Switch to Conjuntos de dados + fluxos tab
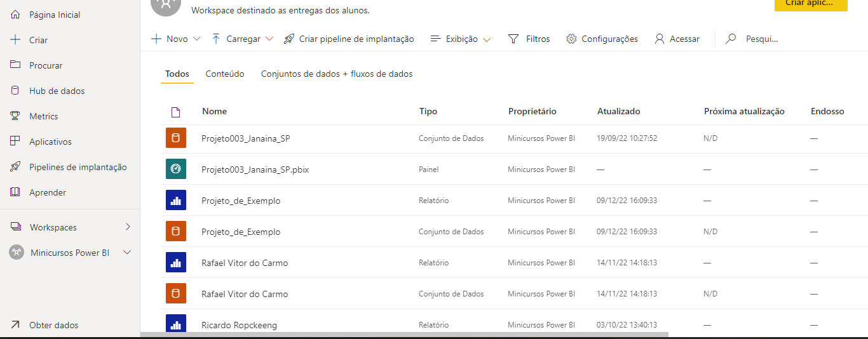Screen dimensions: 868x339 (x=337, y=74)
